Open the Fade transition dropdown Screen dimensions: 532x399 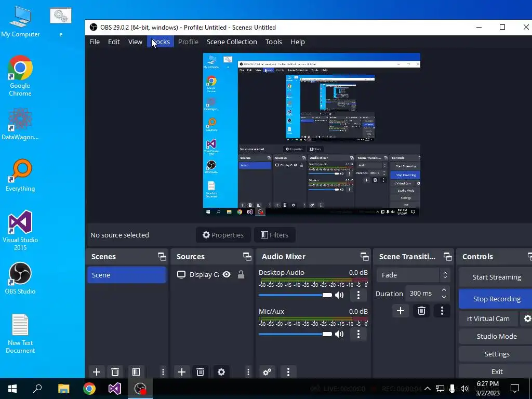coord(413,275)
